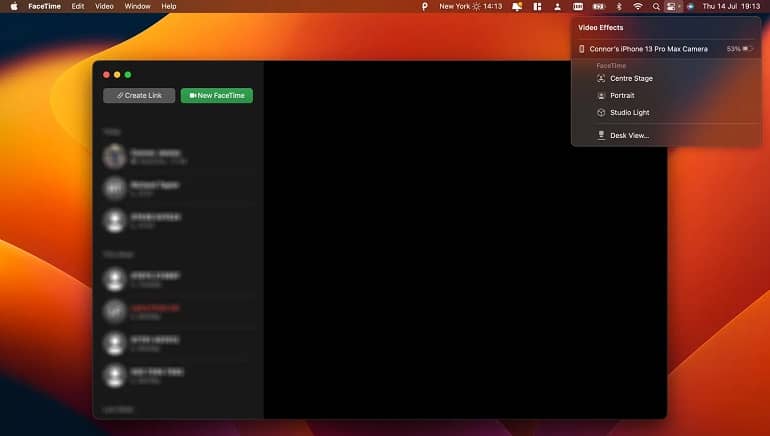Click the notification bell menu bar icon

[x=517, y=6]
